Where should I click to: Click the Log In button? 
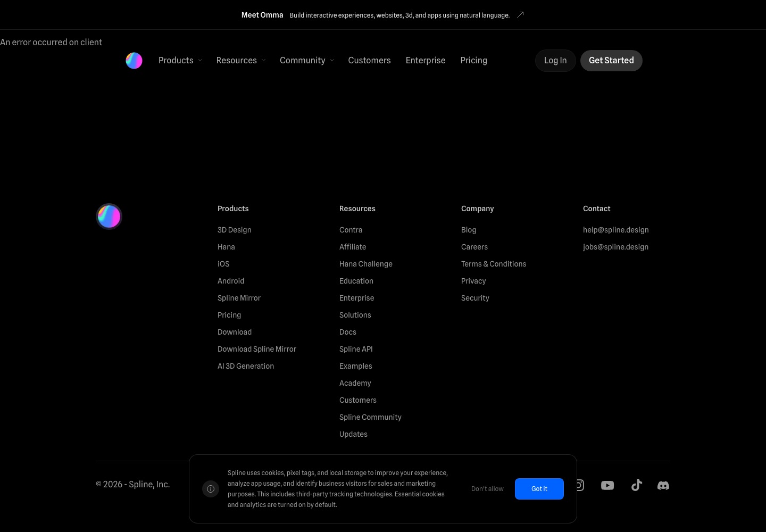[x=555, y=61]
